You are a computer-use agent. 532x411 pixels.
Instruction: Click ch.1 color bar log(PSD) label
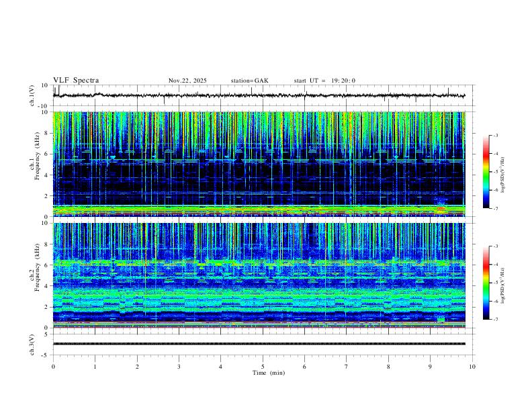click(503, 175)
